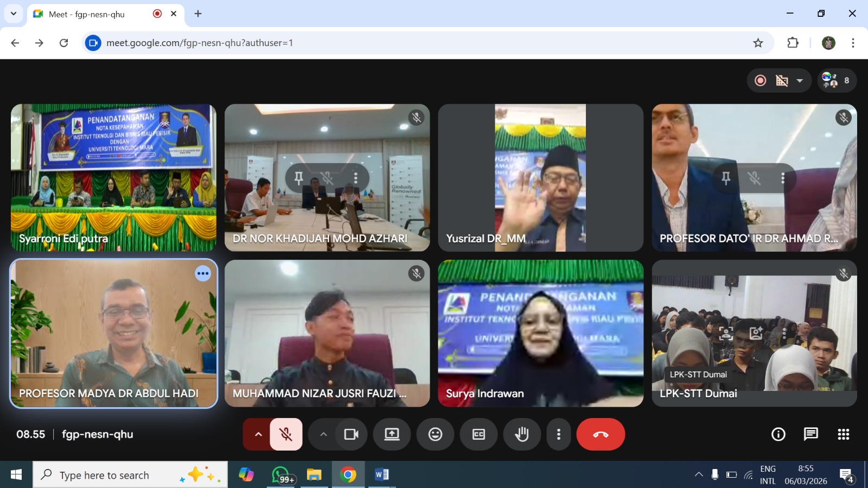Turn on closed captions
Viewport: 868px width, 488px height.
(x=478, y=434)
